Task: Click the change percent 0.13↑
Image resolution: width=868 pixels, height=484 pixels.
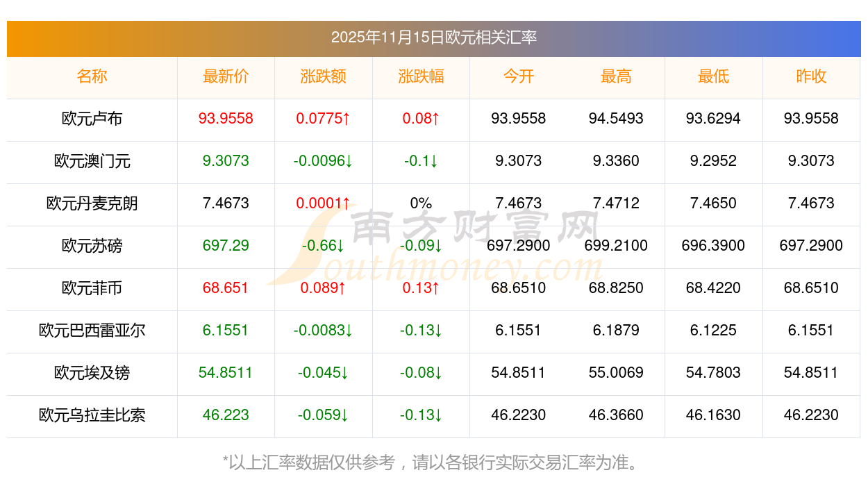Action: click(421, 288)
